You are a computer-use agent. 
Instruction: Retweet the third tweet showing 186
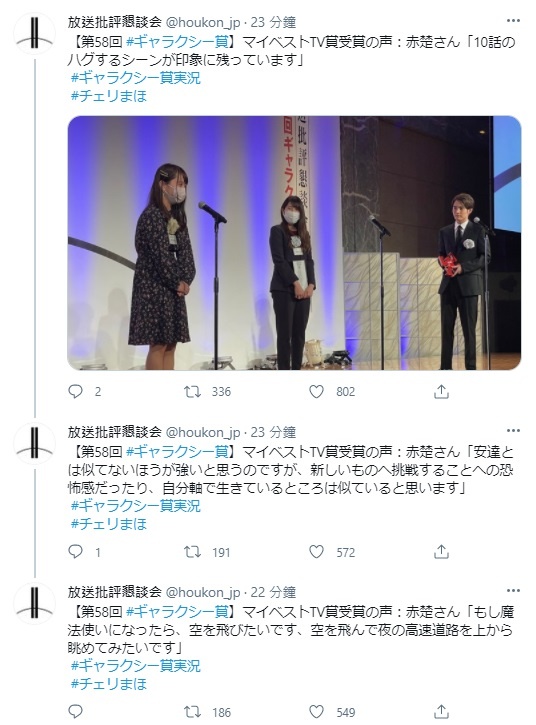coord(192,712)
